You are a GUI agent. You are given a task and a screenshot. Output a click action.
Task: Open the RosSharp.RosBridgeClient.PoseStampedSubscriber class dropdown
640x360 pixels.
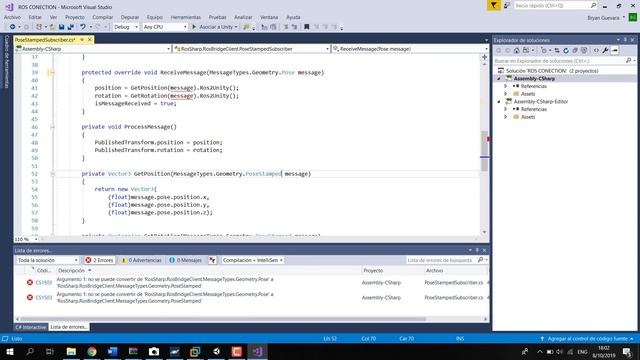pos(251,49)
